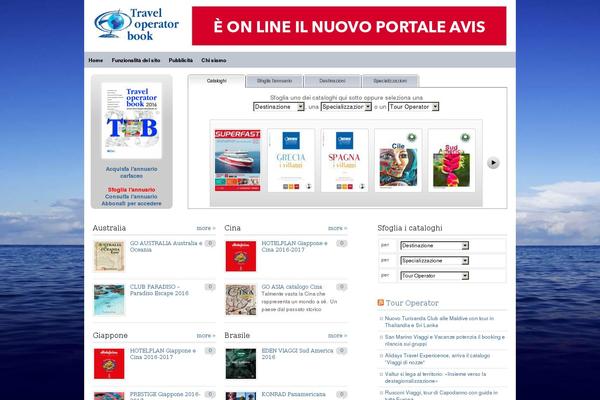Open the Spagna i villaggi catalog cover

[x=344, y=160]
